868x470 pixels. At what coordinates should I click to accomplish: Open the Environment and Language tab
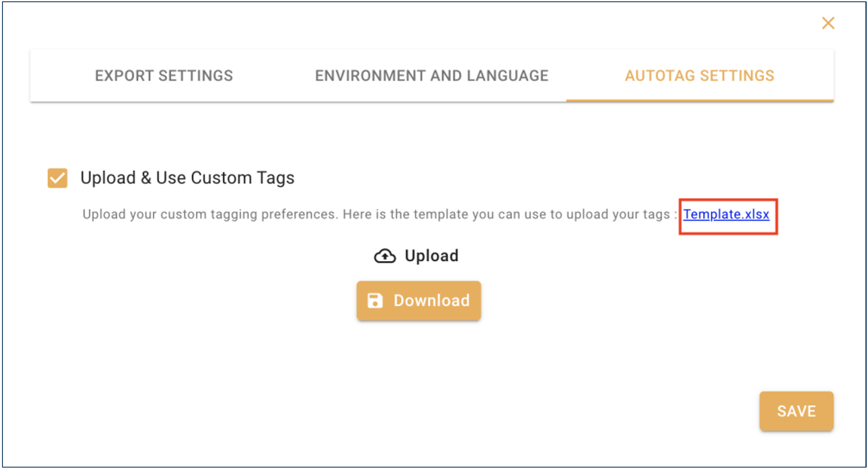tap(431, 76)
